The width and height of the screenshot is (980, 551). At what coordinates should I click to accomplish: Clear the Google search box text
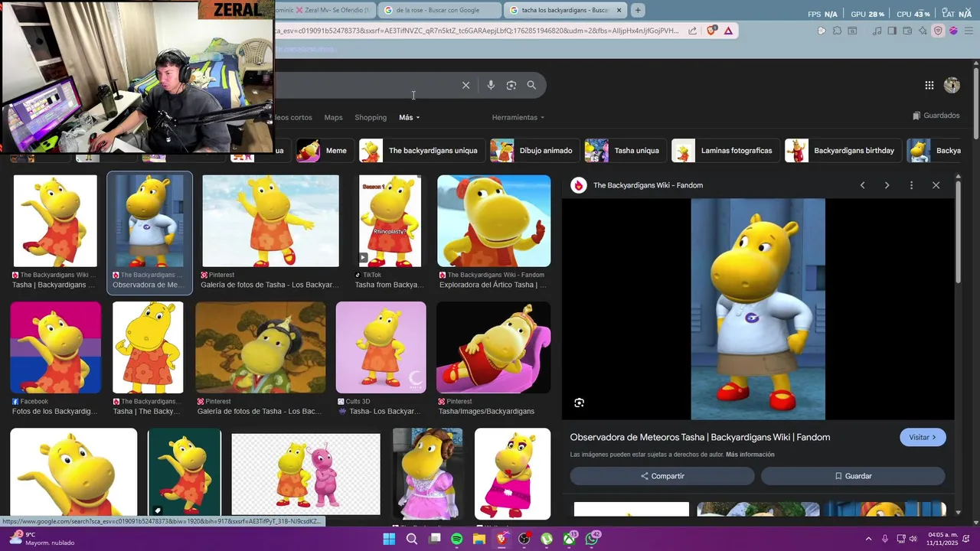pos(465,85)
